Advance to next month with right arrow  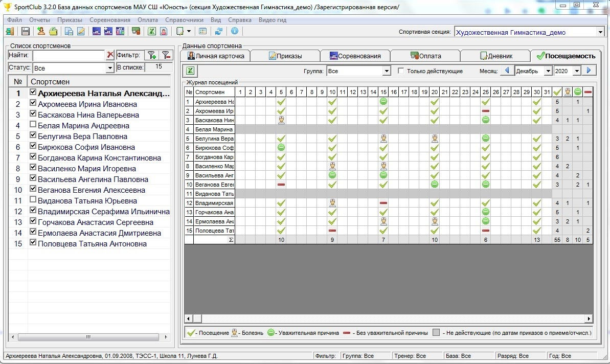(589, 71)
